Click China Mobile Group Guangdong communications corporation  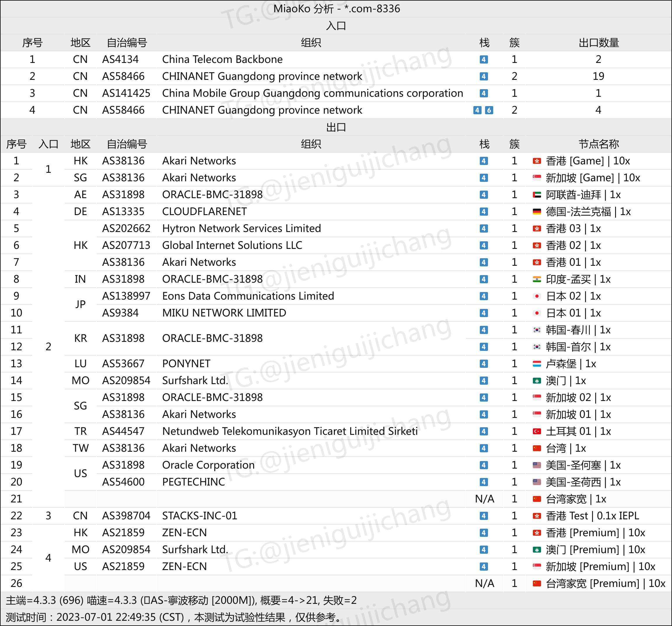[312, 93]
